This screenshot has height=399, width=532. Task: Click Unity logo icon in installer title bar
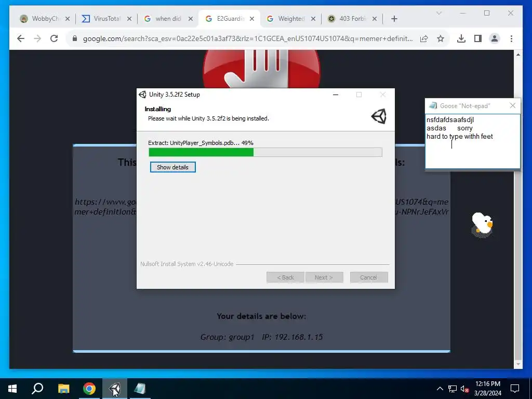tap(142, 95)
